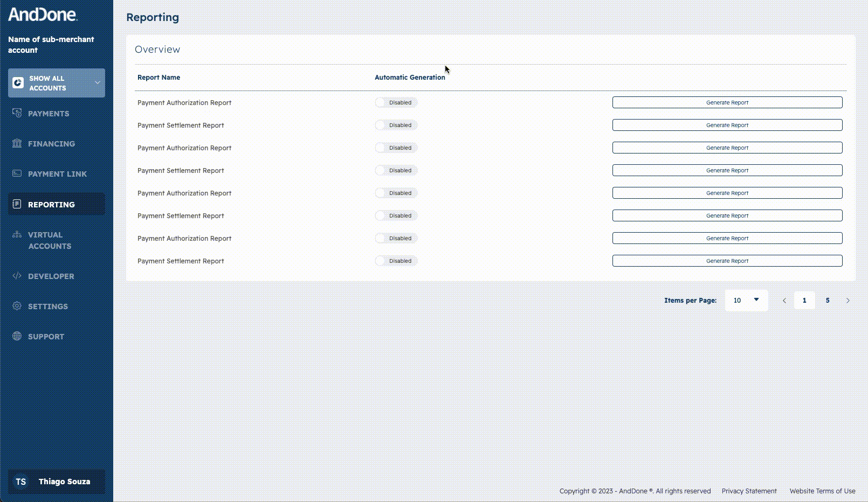Image resolution: width=868 pixels, height=502 pixels.
Task: Toggle automatic generation for first Payment Settlement Report
Action: coord(396,125)
